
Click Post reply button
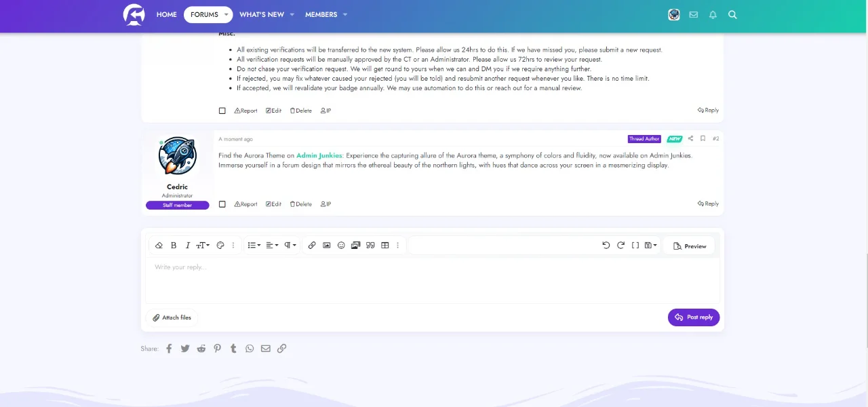coord(694,317)
